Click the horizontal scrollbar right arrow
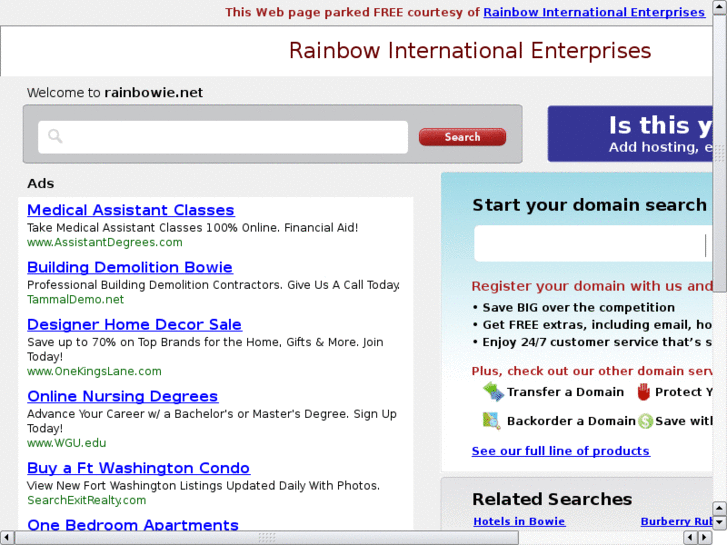727x545 pixels. coord(704,538)
